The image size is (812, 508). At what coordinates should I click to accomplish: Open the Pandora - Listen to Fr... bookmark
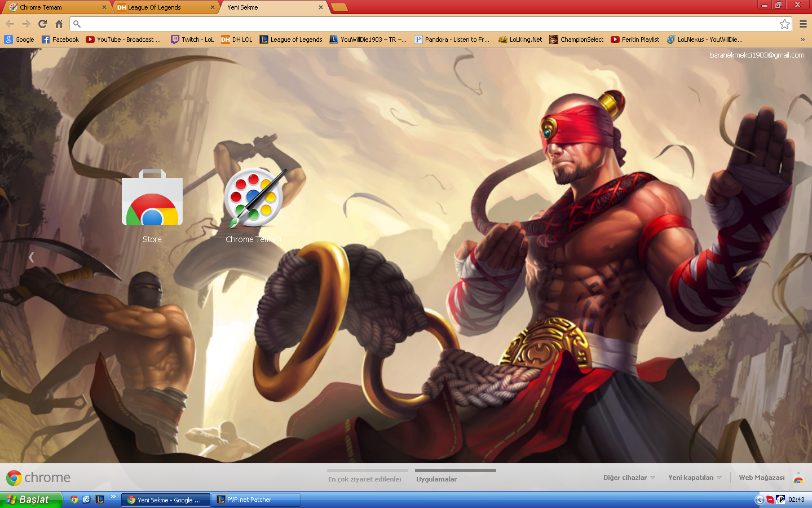pyautogui.click(x=452, y=40)
